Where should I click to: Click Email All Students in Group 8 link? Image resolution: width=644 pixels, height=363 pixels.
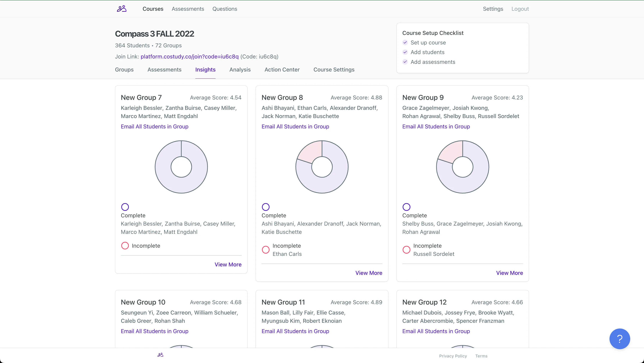coord(295,126)
